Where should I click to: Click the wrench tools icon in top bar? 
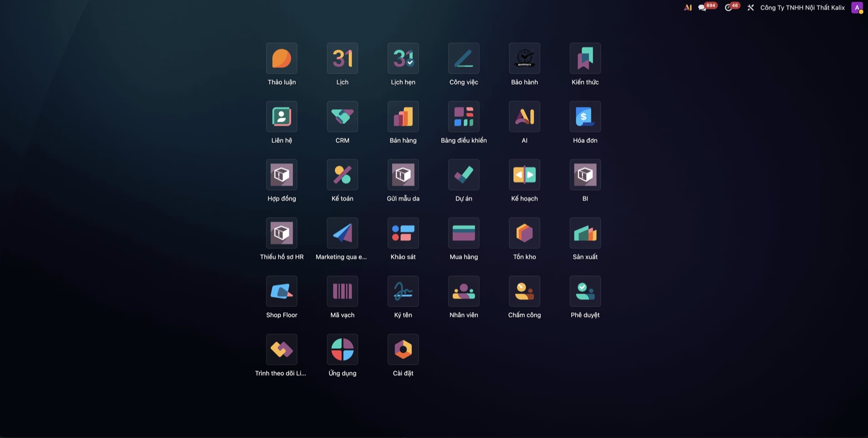[750, 8]
